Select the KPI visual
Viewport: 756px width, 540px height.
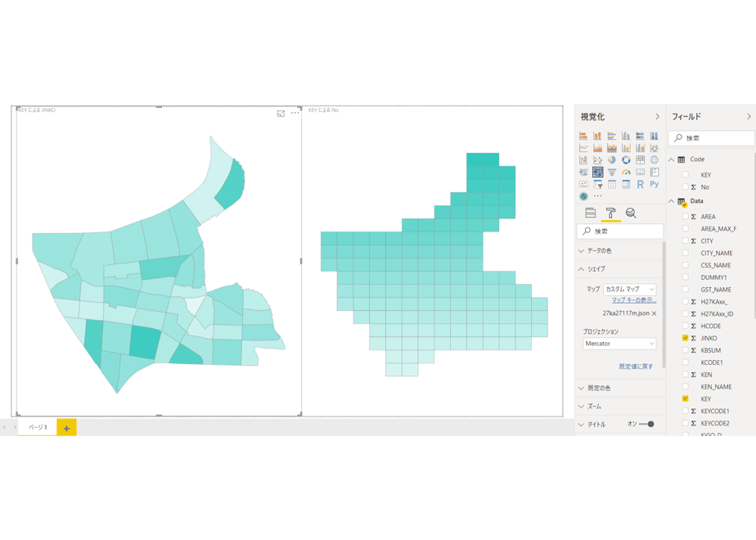[583, 184]
